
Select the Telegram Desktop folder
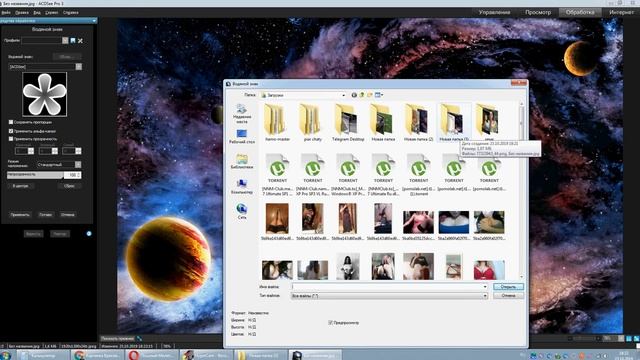[x=348, y=122]
